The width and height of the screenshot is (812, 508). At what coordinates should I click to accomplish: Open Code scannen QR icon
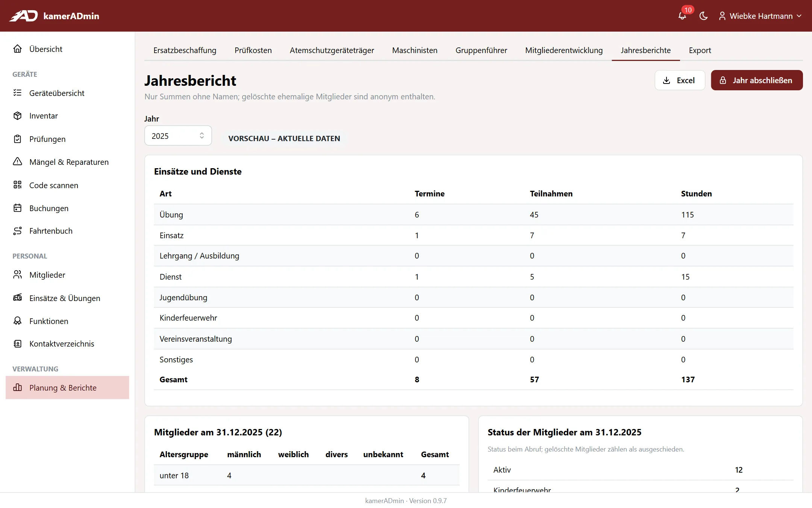click(x=18, y=185)
